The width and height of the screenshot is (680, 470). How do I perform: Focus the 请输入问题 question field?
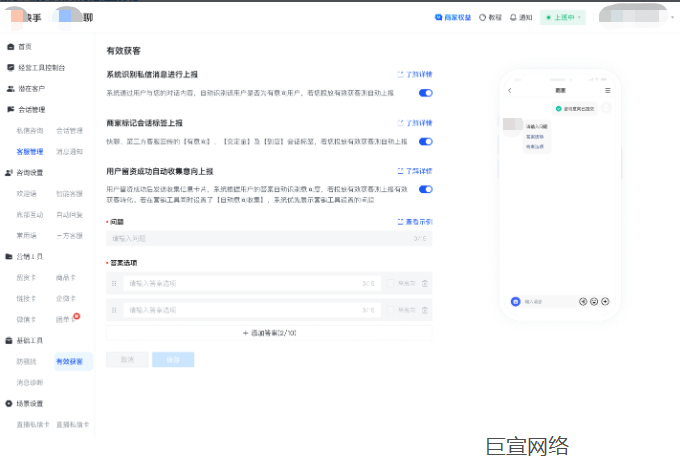point(269,238)
